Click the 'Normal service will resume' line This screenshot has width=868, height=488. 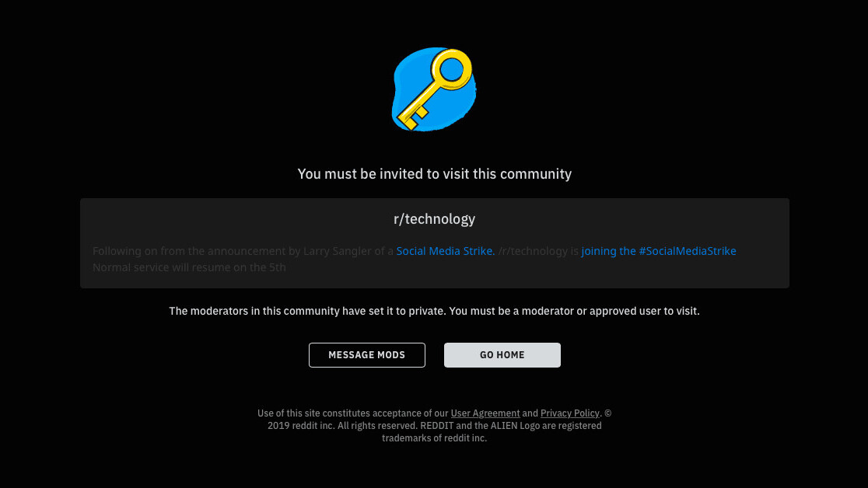click(189, 267)
